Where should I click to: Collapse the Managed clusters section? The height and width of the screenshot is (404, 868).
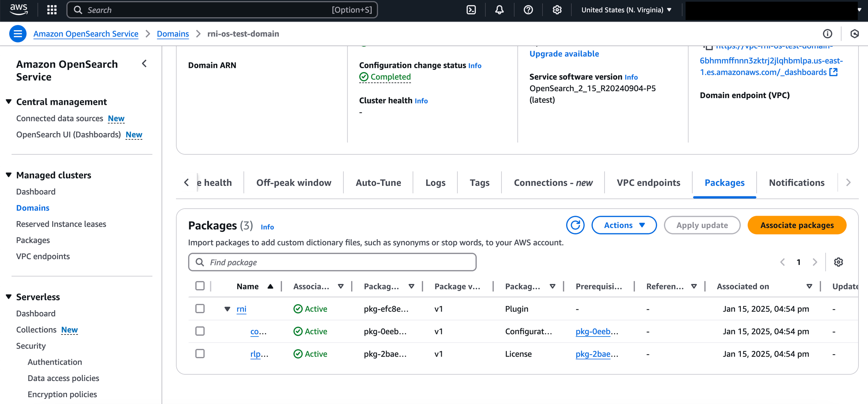pos(9,175)
